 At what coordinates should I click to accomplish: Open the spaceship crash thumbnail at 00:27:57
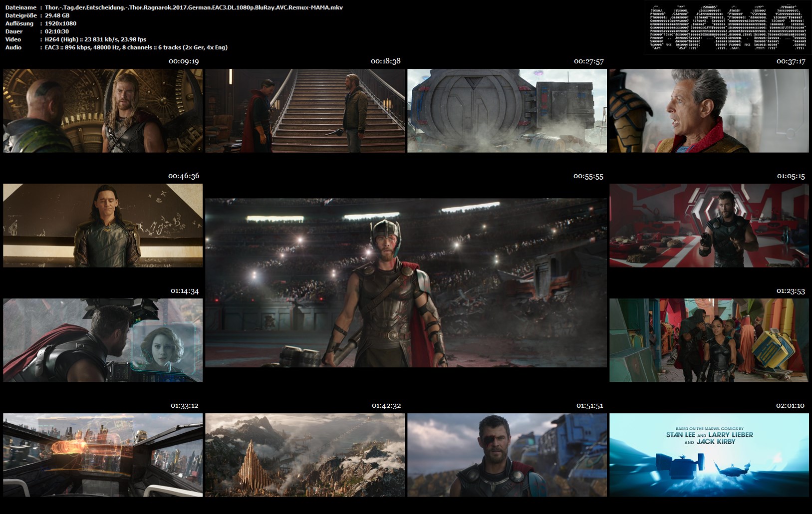point(507,111)
